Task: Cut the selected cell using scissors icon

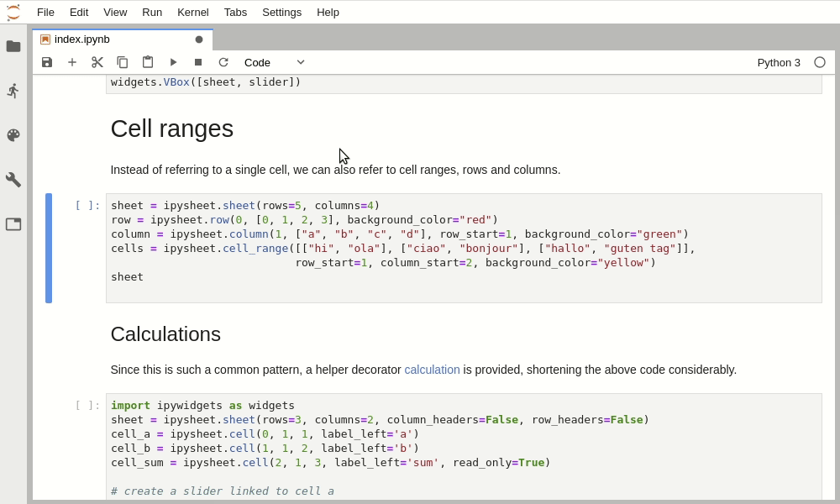Action: click(x=97, y=62)
